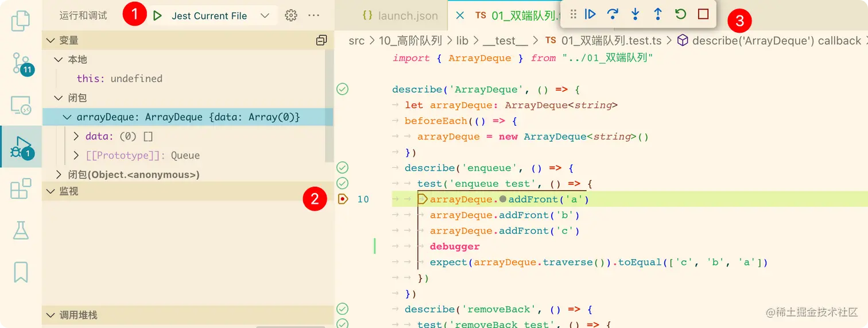The width and height of the screenshot is (868, 328).
Task: Collapse all variables with the collapse icon
Action: coord(321,40)
